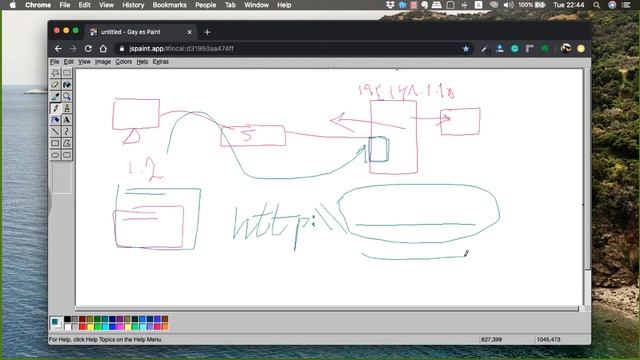Pick the cyan color swatch

pos(105,327)
